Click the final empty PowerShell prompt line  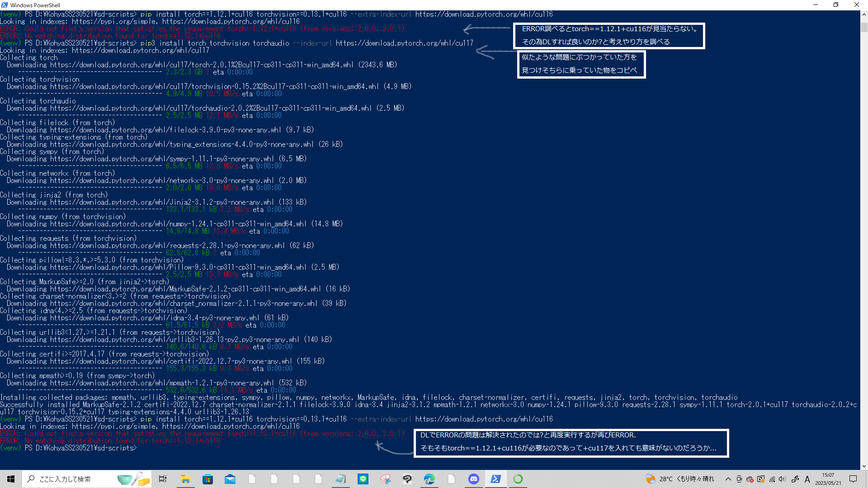(68, 448)
